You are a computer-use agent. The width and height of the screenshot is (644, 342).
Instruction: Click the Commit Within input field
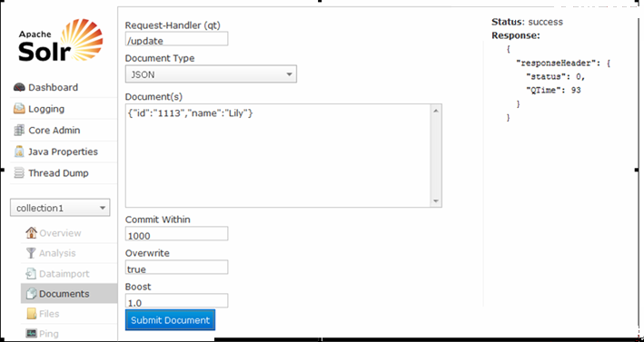(x=176, y=235)
